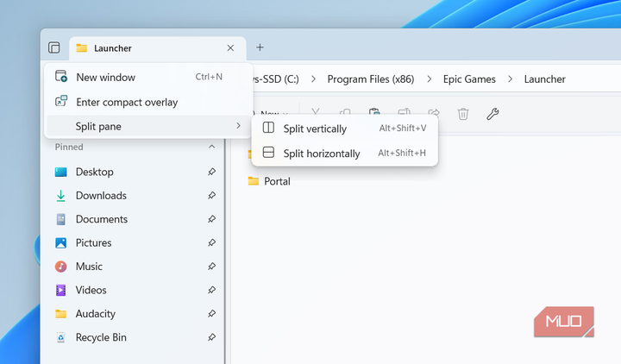Image resolution: width=621 pixels, height=364 pixels.
Task: Open the Split pane submenu
Action: [148, 126]
